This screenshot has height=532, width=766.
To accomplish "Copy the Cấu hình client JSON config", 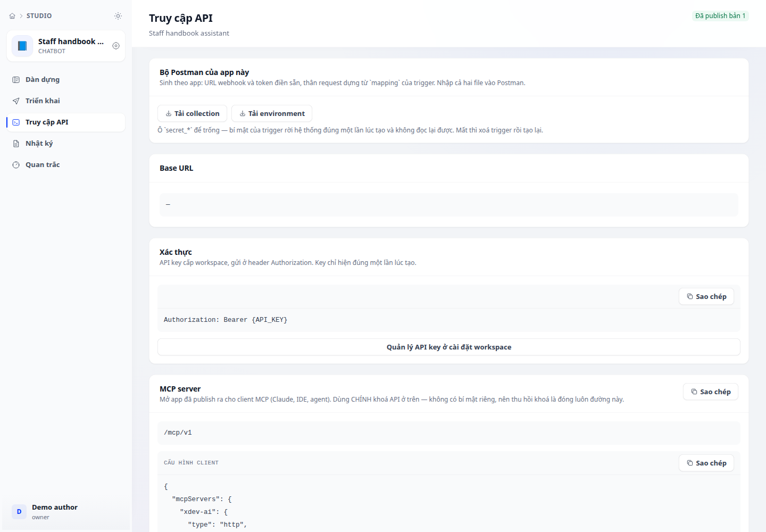I will pyautogui.click(x=706, y=463).
